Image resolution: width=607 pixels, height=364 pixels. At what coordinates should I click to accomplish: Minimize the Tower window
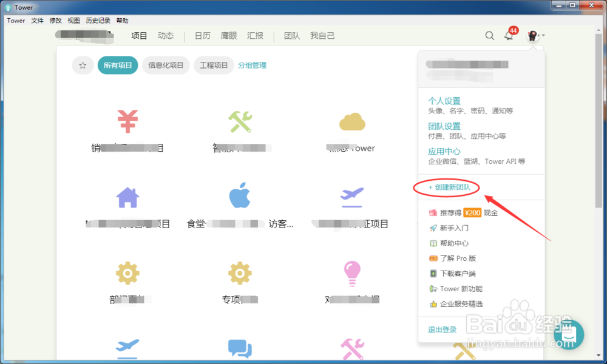(x=559, y=5)
